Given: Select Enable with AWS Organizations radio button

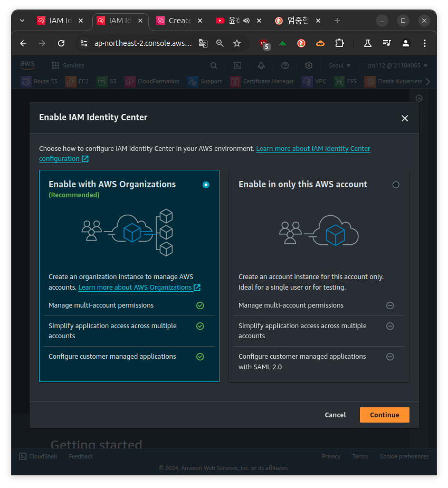Looking at the screenshot, I should tap(206, 185).
